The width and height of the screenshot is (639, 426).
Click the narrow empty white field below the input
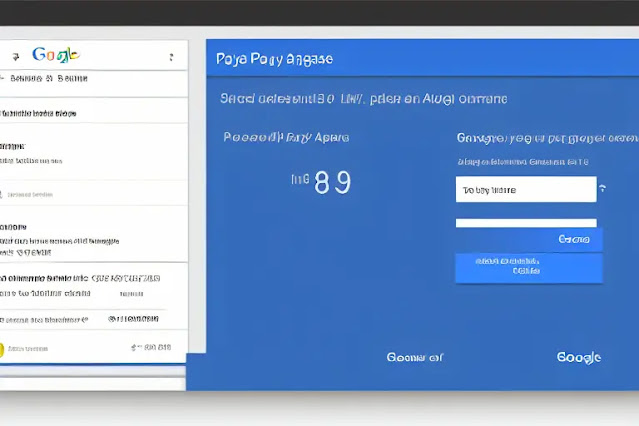[x=526, y=223]
